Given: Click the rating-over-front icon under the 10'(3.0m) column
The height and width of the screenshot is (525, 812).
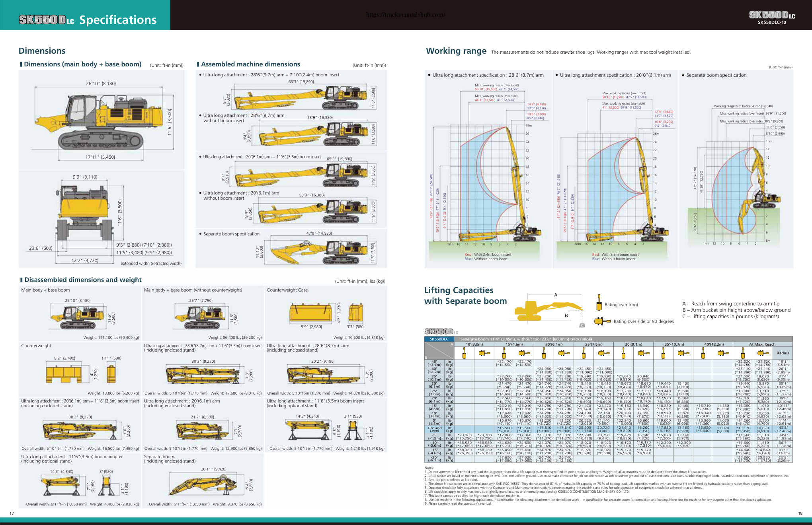Looking at the screenshot, I should (x=464, y=353).
